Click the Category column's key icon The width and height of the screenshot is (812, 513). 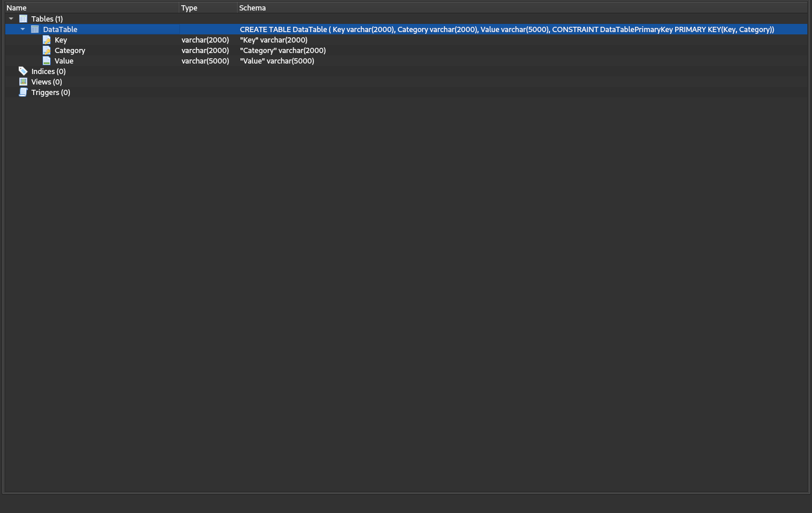pos(47,50)
